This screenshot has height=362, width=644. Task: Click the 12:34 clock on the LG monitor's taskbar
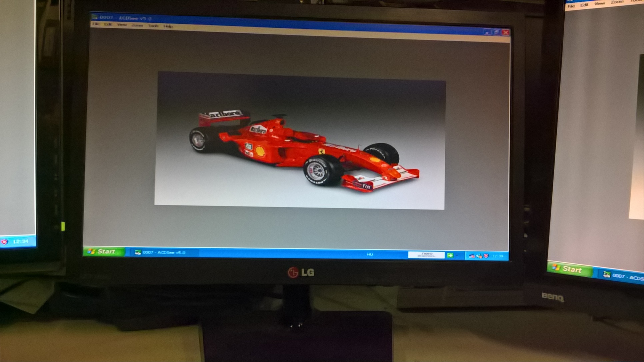point(497,256)
